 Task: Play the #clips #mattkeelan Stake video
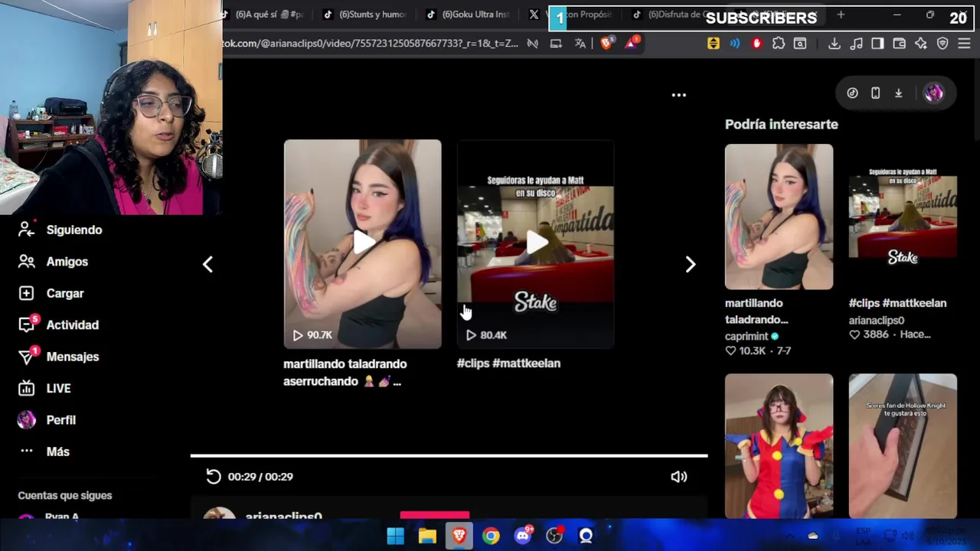[535, 244]
